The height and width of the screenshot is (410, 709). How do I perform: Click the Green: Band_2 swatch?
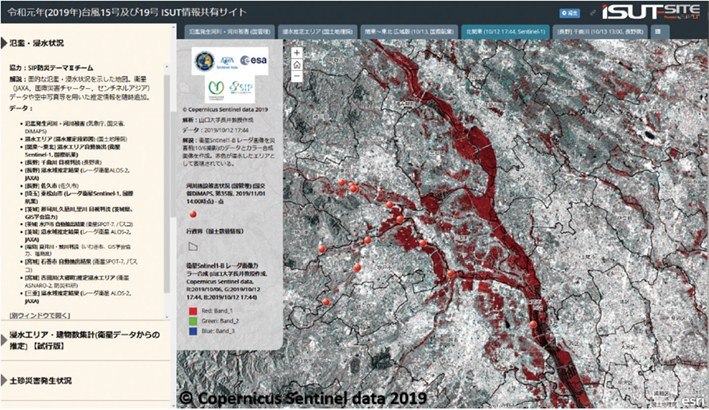click(x=193, y=321)
